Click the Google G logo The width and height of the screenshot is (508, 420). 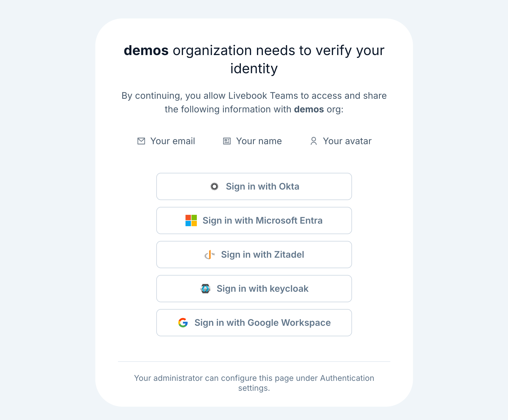tap(183, 323)
